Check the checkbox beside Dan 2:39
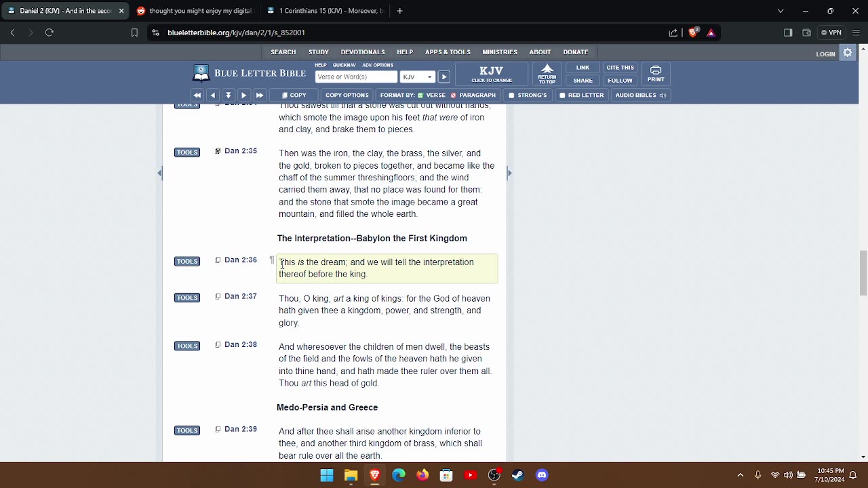 pos(218,430)
